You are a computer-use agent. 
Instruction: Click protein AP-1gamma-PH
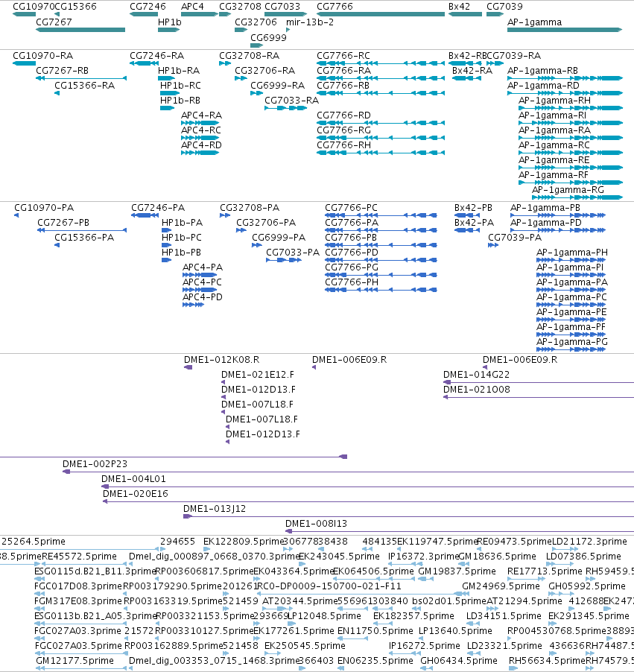pos(572,253)
